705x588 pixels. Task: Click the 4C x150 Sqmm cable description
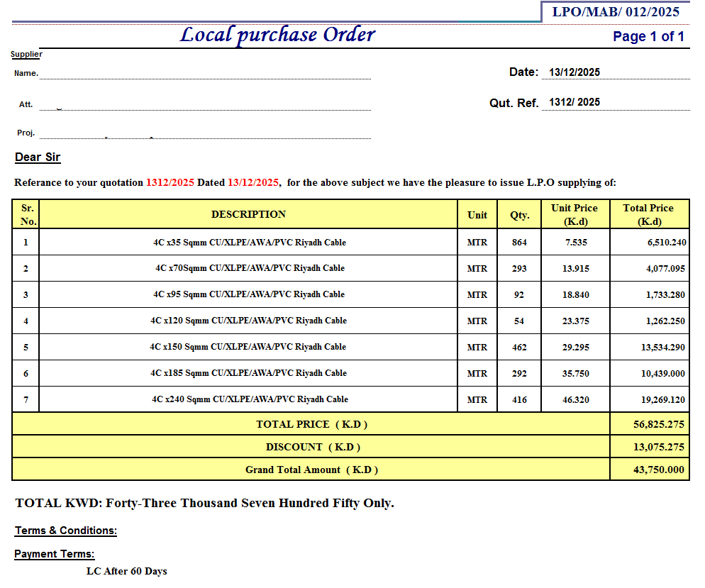(248, 347)
